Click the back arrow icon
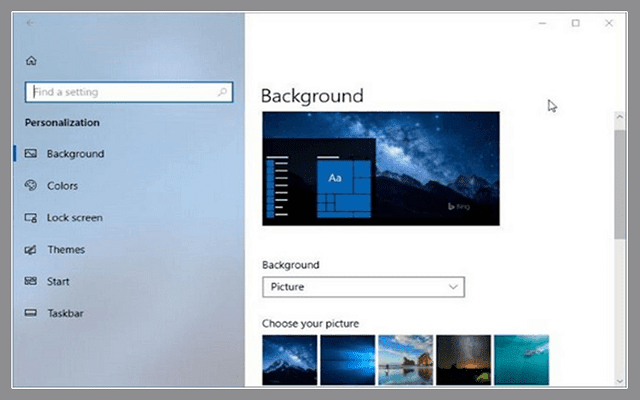 click(x=30, y=22)
